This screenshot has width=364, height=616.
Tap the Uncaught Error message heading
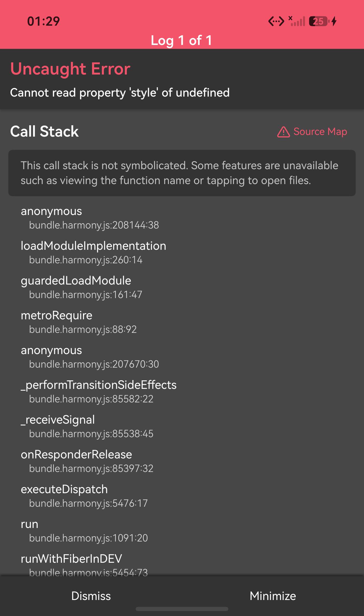[x=70, y=69]
